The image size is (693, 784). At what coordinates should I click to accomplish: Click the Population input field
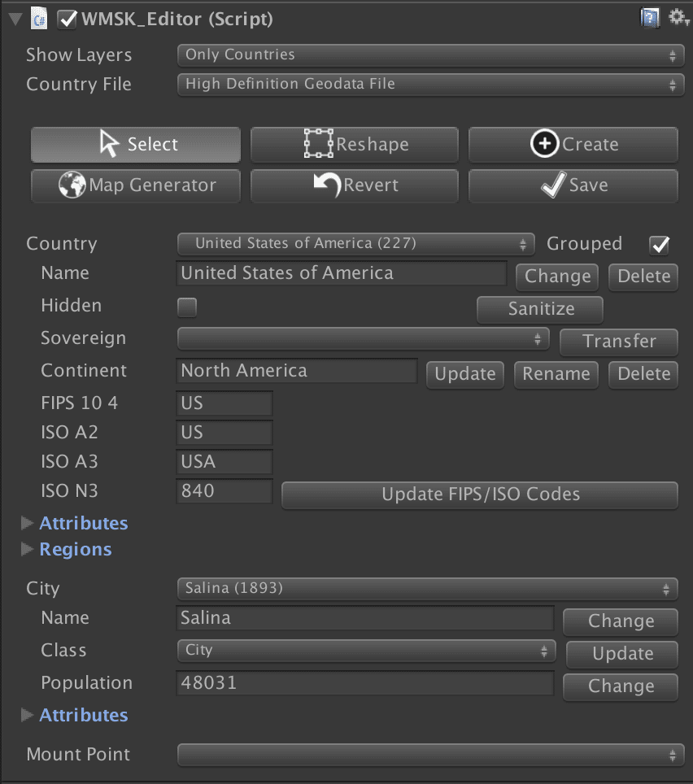[364, 683]
